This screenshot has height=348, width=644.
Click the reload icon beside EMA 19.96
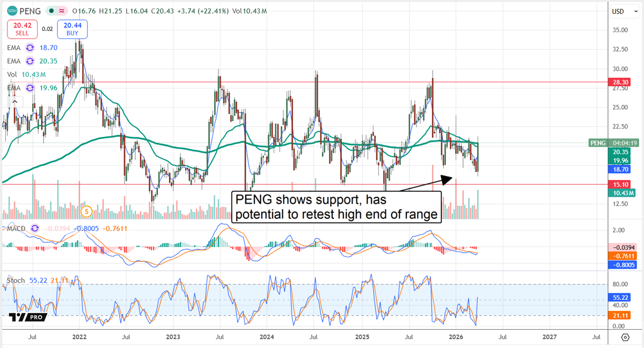31,88
